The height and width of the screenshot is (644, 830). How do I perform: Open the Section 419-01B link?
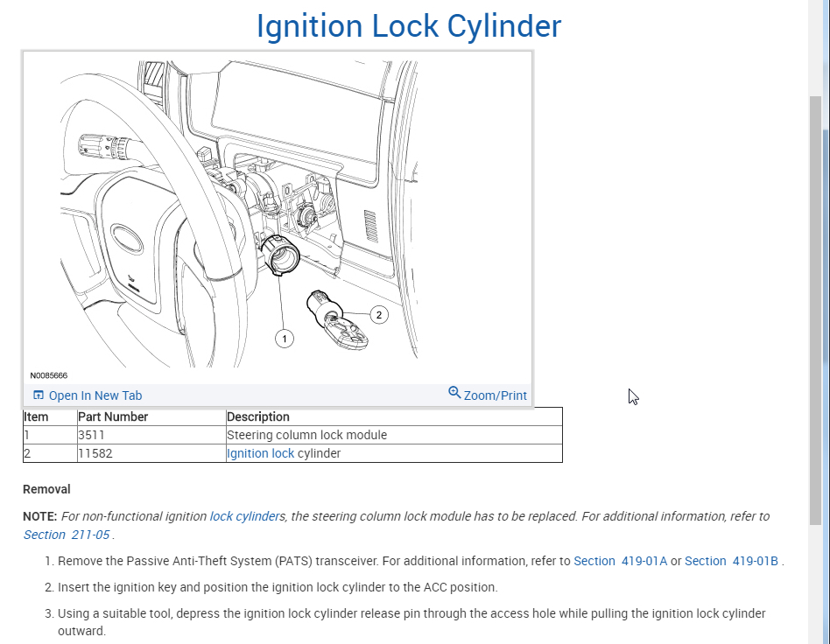tap(732, 561)
